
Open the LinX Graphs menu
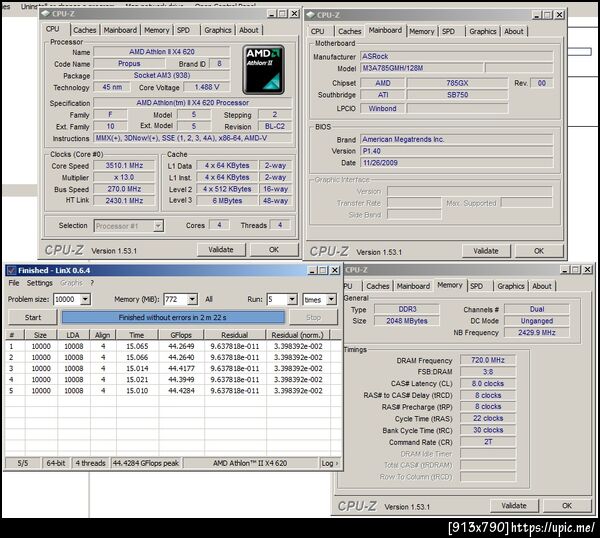pyautogui.click(x=71, y=283)
